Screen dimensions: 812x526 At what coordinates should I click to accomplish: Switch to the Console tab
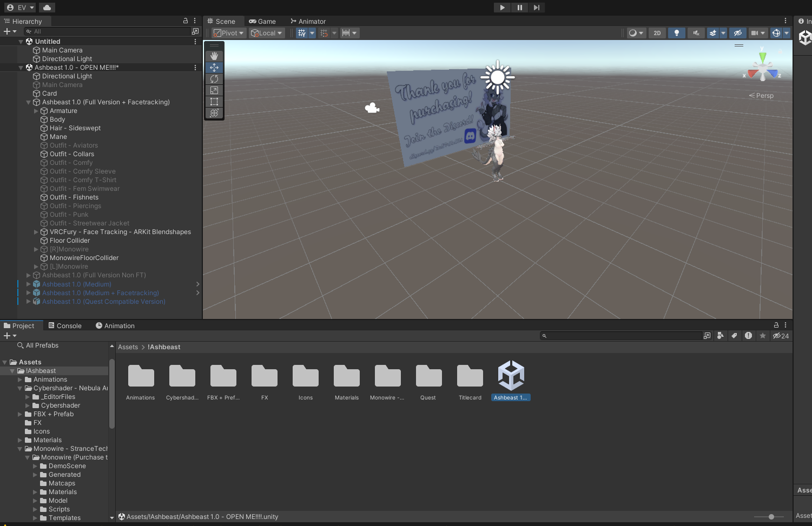pyautogui.click(x=65, y=325)
